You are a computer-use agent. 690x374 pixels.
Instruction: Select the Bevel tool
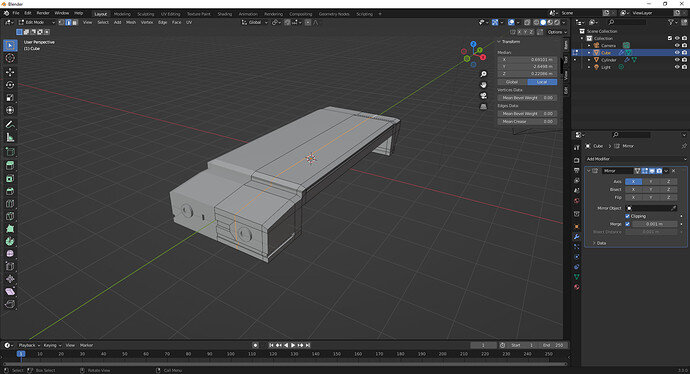[x=10, y=191]
